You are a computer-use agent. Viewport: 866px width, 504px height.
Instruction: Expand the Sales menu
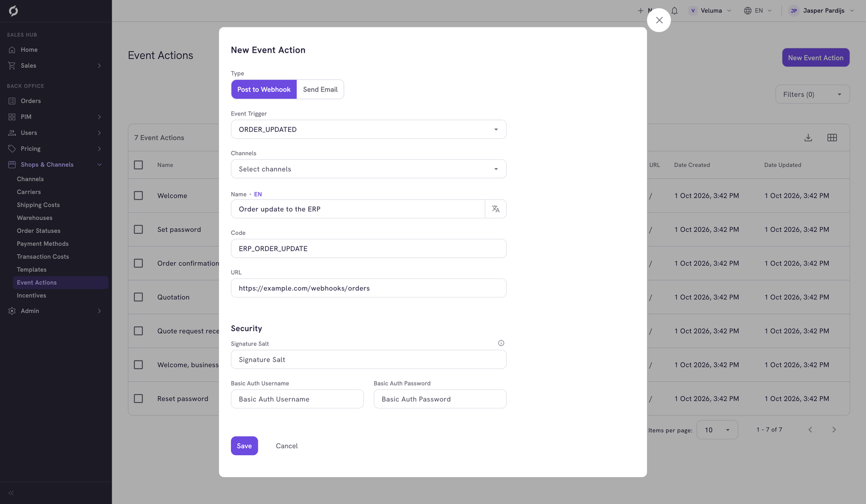tap(56, 66)
